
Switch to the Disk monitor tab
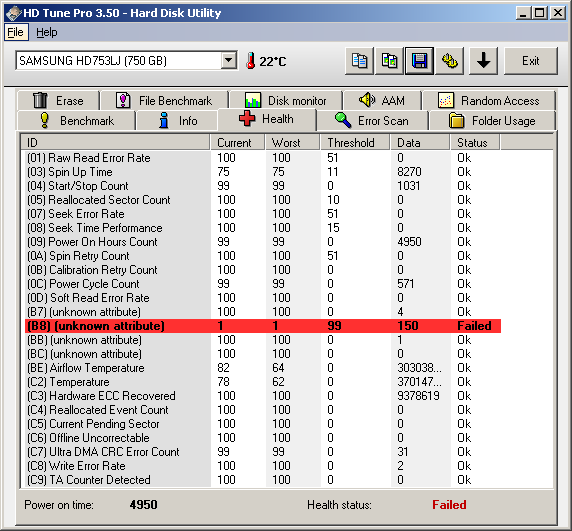286,100
